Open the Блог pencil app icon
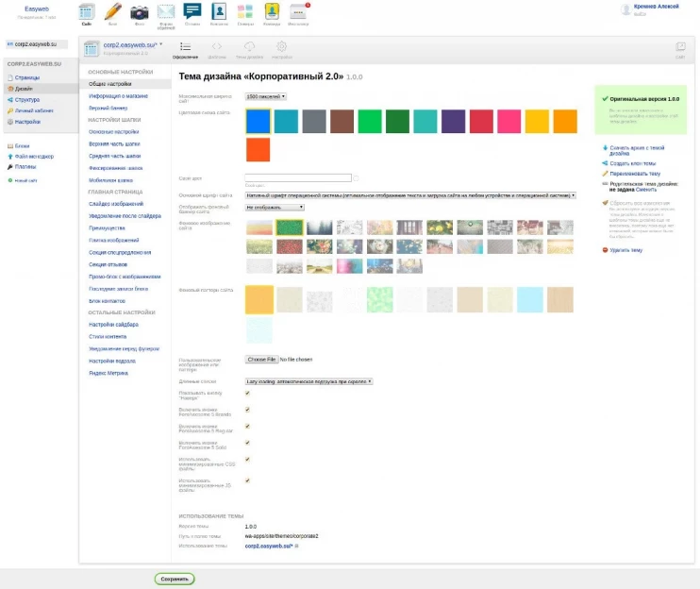The image size is (700, 589). [x=113, y=13]
